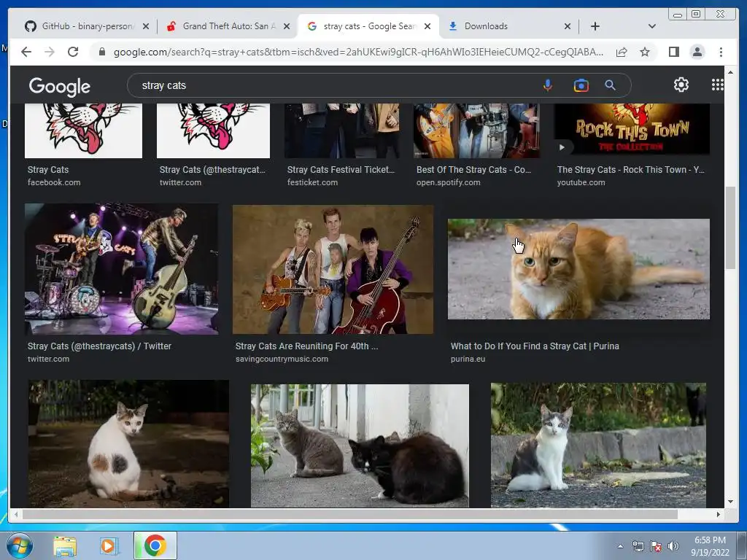Select the white calico cat at night image

pyautogui.click(x=128, y=443)
